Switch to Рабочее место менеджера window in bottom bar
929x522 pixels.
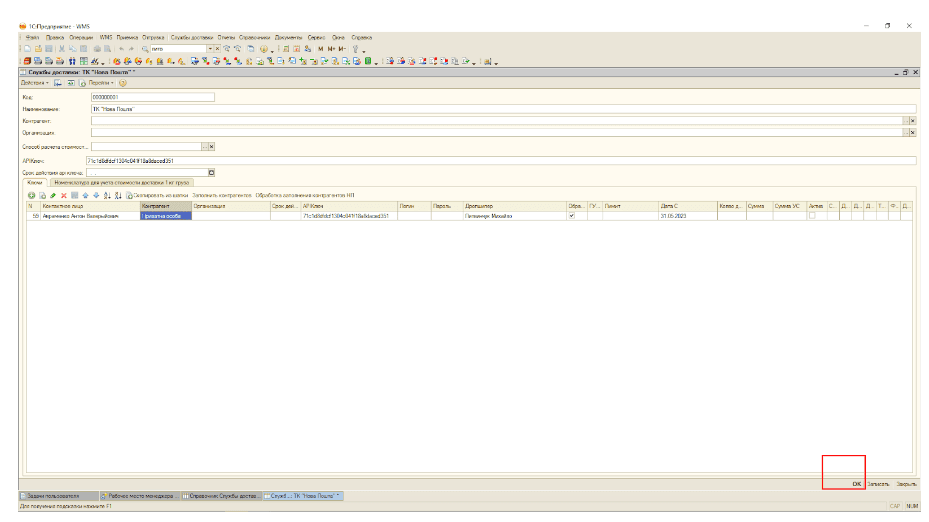pyautogui.click(x=140, y=495)
